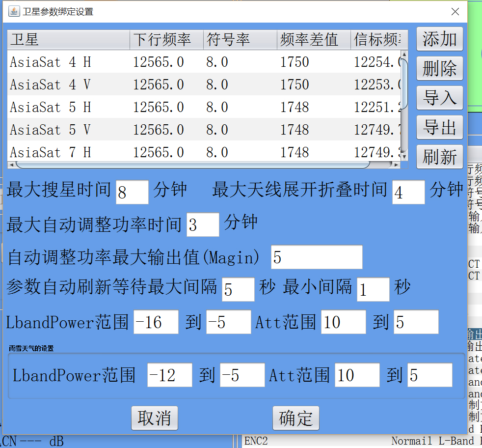Screen dimensions: 482x448
Task: Click the table's vertical scroll up arrow
Action: 404,54
